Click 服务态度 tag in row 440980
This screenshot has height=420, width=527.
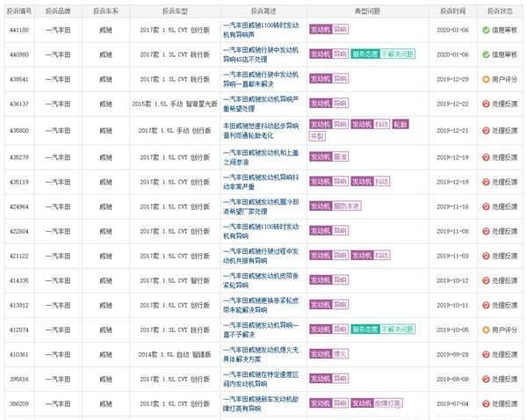click(x=366, y=54)
